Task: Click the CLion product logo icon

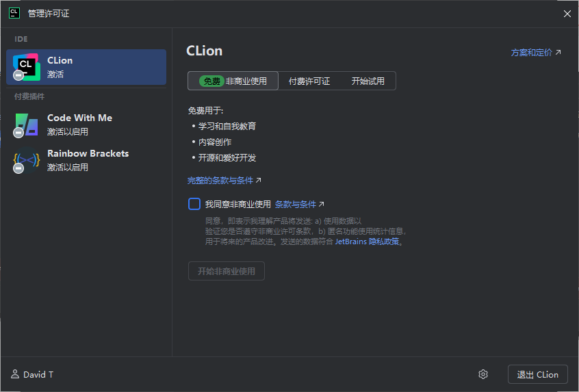Action: tap(26, 67)
